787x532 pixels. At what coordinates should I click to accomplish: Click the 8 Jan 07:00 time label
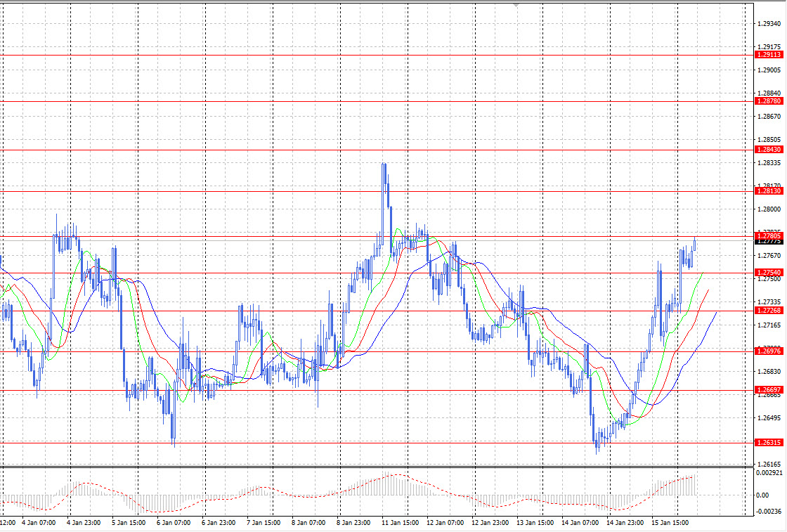point(308,523)
